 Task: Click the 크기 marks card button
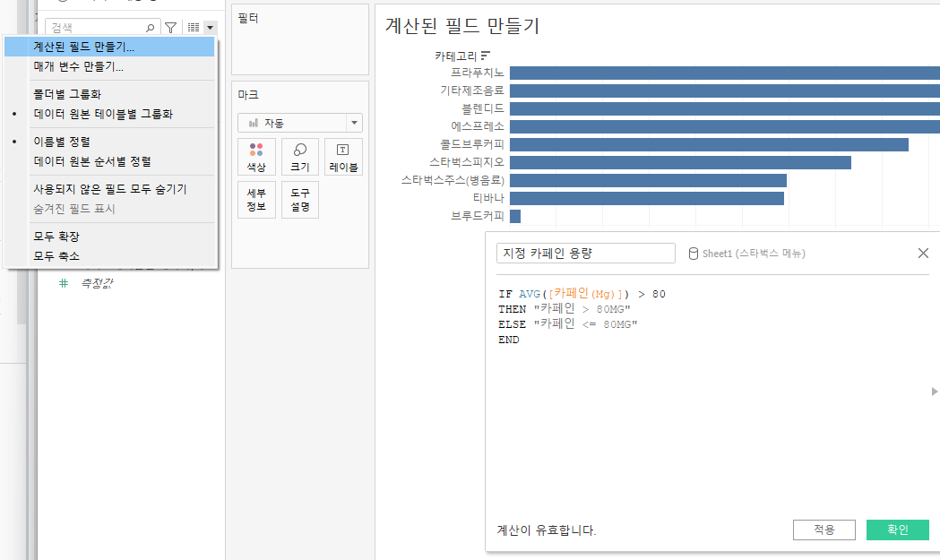click(x=300, y=157)
